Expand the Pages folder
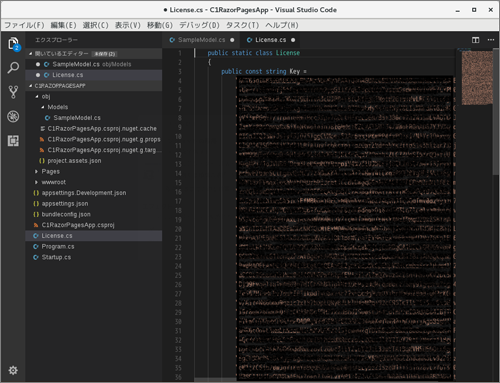 click(36, 172)
